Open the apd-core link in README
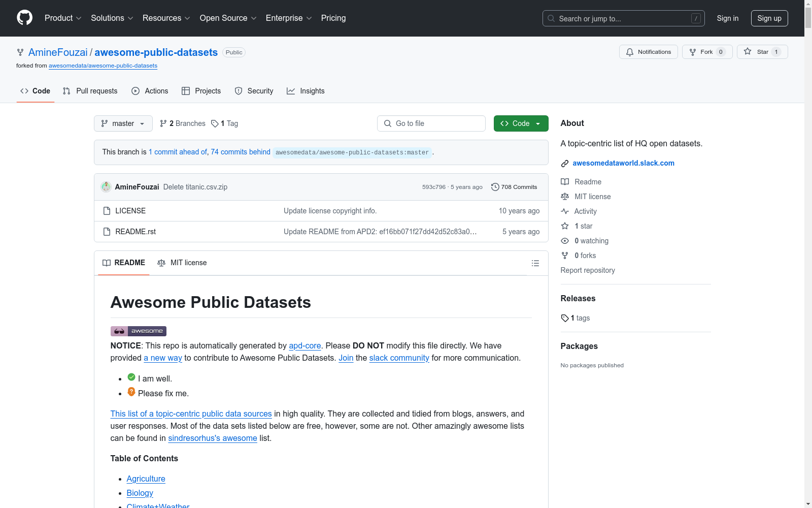812x508 pixels. 305,345
